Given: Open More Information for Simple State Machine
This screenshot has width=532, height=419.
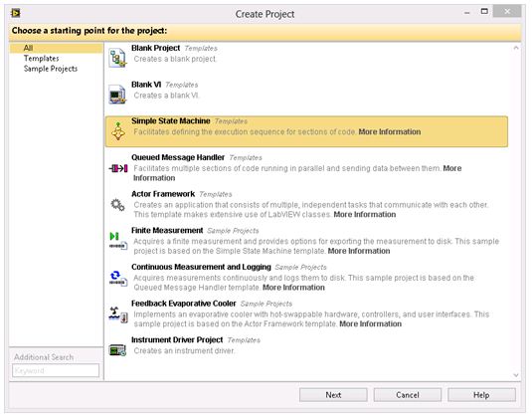Looking at the screenshot, I should 390,131.
